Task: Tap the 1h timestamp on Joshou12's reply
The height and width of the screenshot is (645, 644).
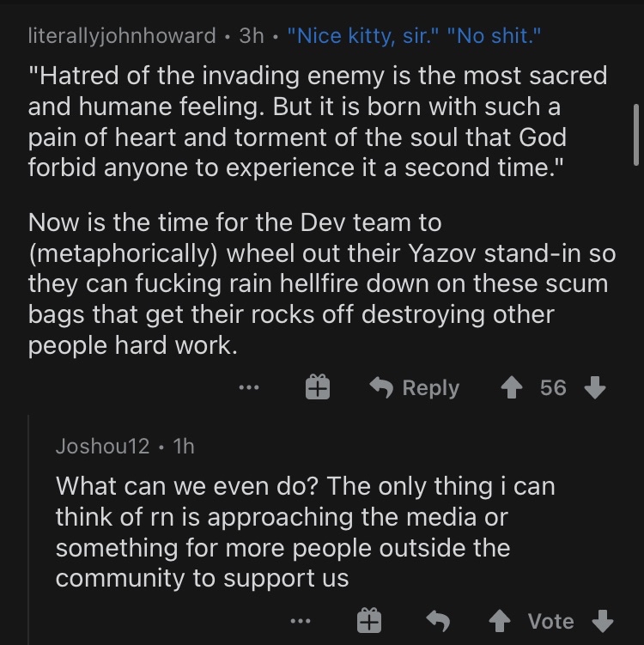Action: [x=184, y=446]
